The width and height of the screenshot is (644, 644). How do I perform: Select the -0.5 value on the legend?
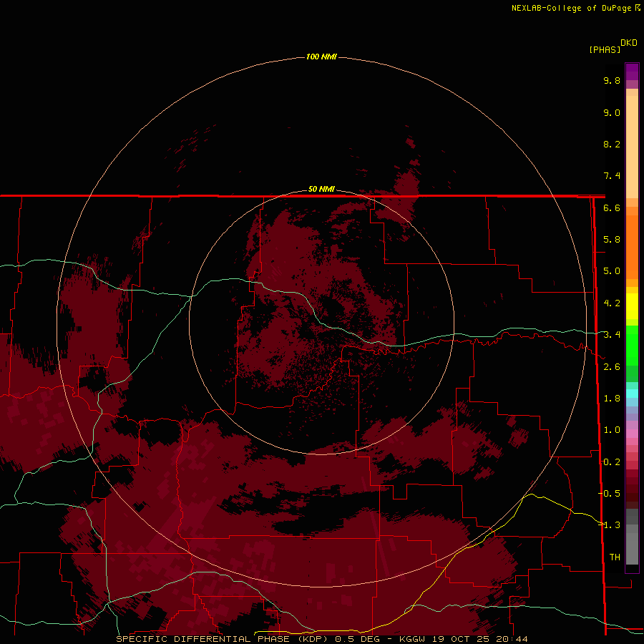(x=610, y=494)
